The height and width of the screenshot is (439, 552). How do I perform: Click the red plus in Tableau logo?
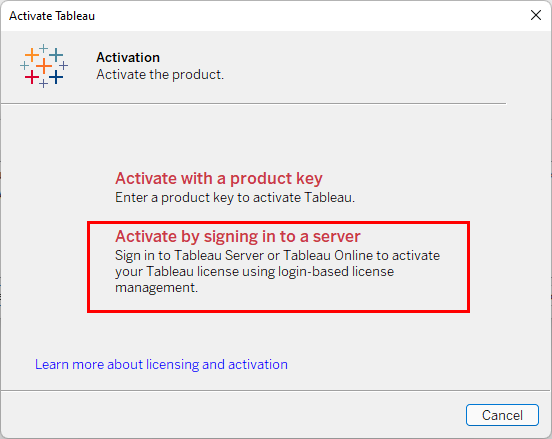pyautogui.click(x=32, y=77)
